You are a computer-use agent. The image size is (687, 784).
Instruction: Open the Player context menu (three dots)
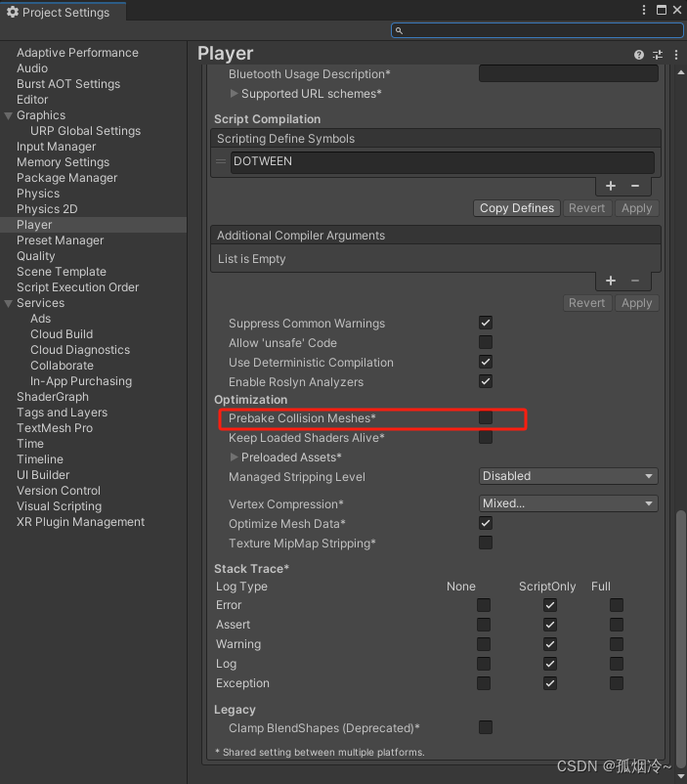[676, 54]
